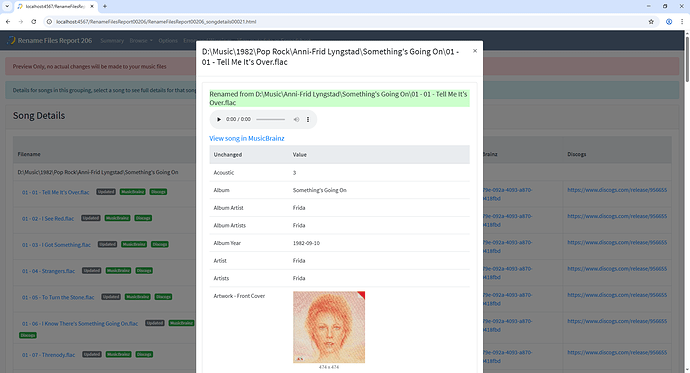Bookmark this page with star icon
The height and width of the screenshot is (373, 690).
tap(651, 22)
